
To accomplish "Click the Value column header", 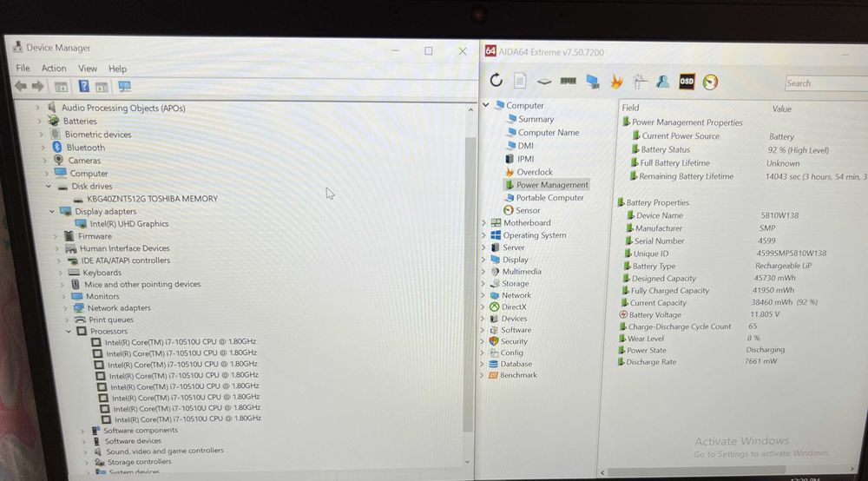I will (782, 109).
